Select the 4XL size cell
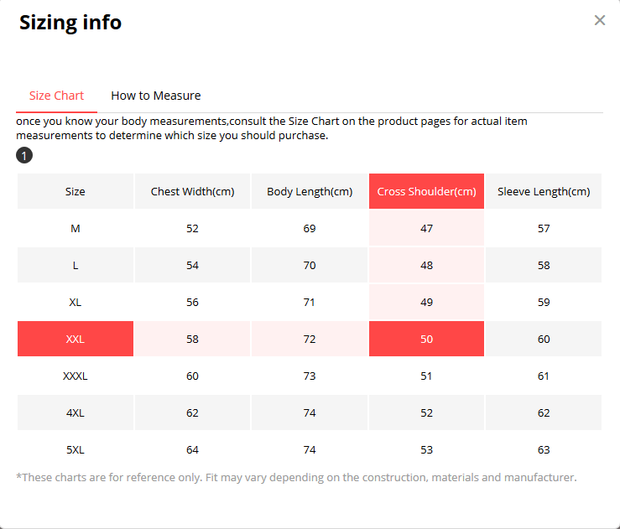620x529 pixels. pos(75,413)
